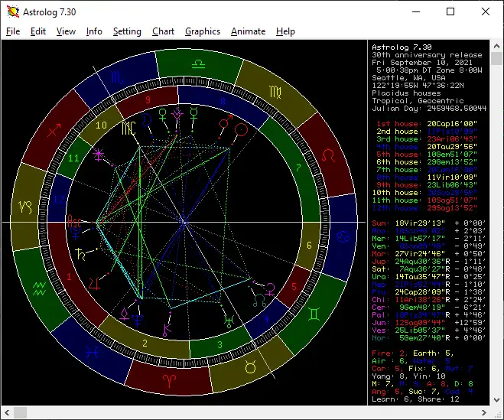Click the green Venus glyph in the chart
This screenshot has height=420, width=504.
tap(163, 115)
